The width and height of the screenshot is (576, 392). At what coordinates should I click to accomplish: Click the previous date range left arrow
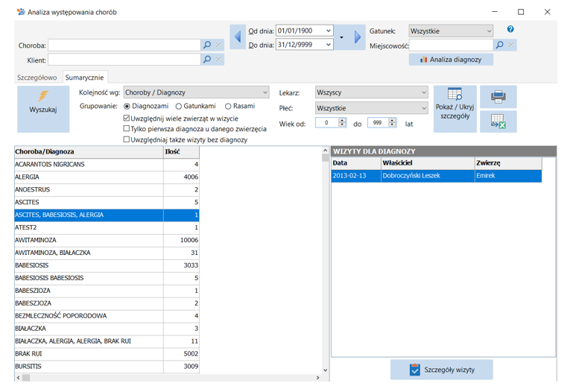point(238,37)
